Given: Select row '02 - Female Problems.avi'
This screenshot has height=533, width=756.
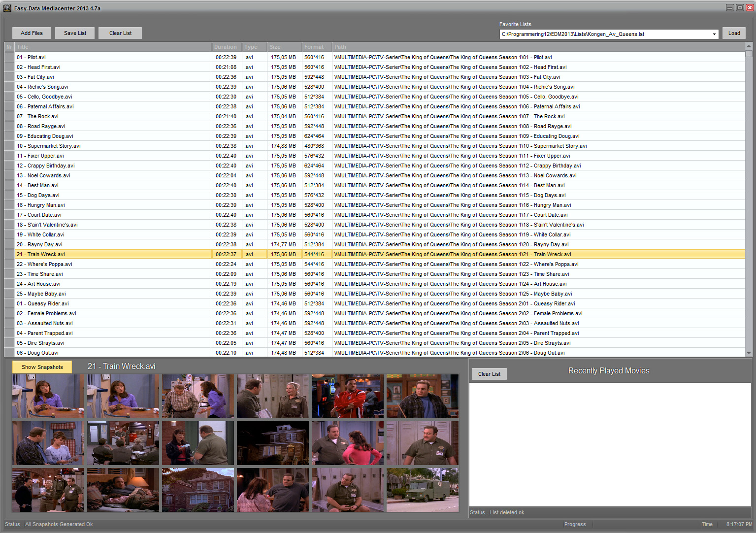Looking at the screenshot, I should point(375,313).
